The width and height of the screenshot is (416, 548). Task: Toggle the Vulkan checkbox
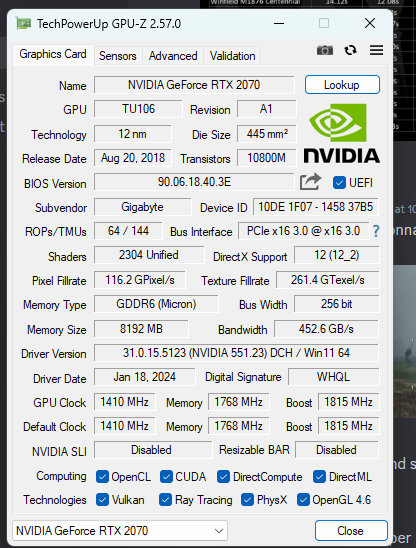click(102, 500)
